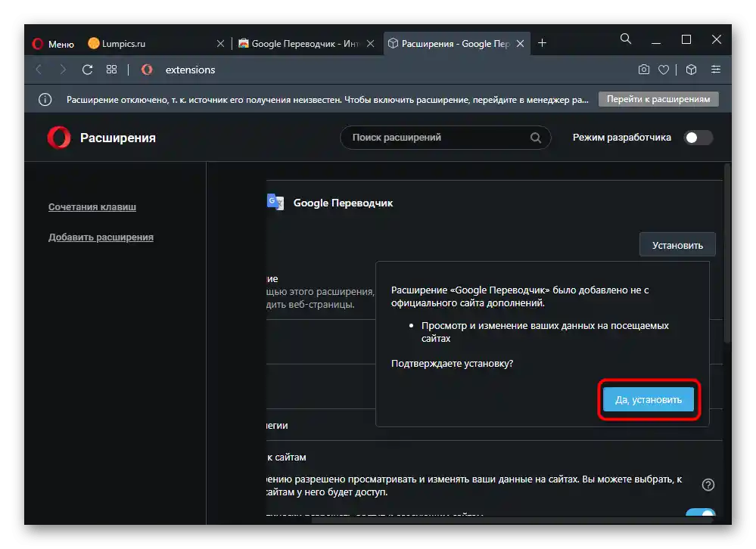Screen dimensions: 756x549
Task: Click the horizontal scrollbar at bottom
Action: tap(511, 520)
